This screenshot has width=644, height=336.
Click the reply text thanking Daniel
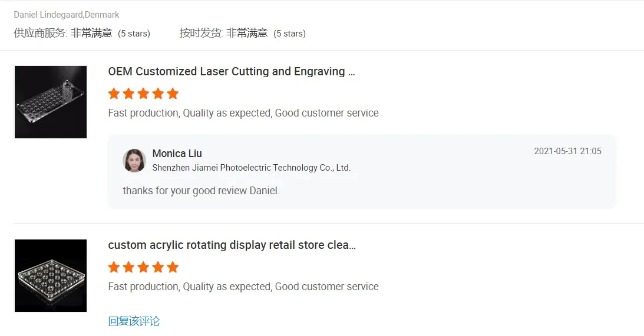[201, 191]
